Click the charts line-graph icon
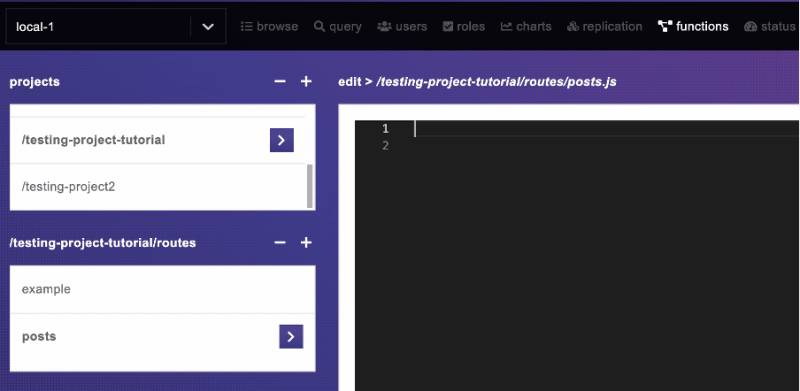Image resolution: width=800 pixels, height=391 pixels. [506, 27]
